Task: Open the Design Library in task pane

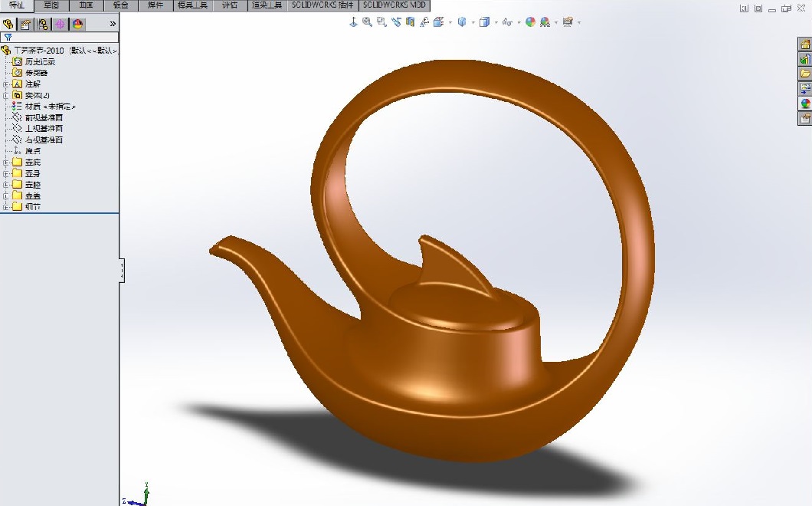Action: click(804, 59)
